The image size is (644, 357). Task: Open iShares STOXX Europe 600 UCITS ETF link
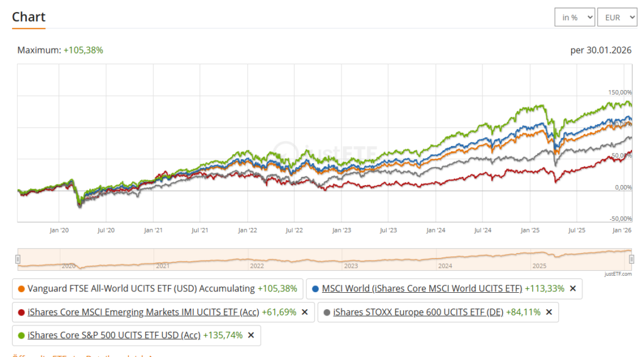[x=418, y=312]
